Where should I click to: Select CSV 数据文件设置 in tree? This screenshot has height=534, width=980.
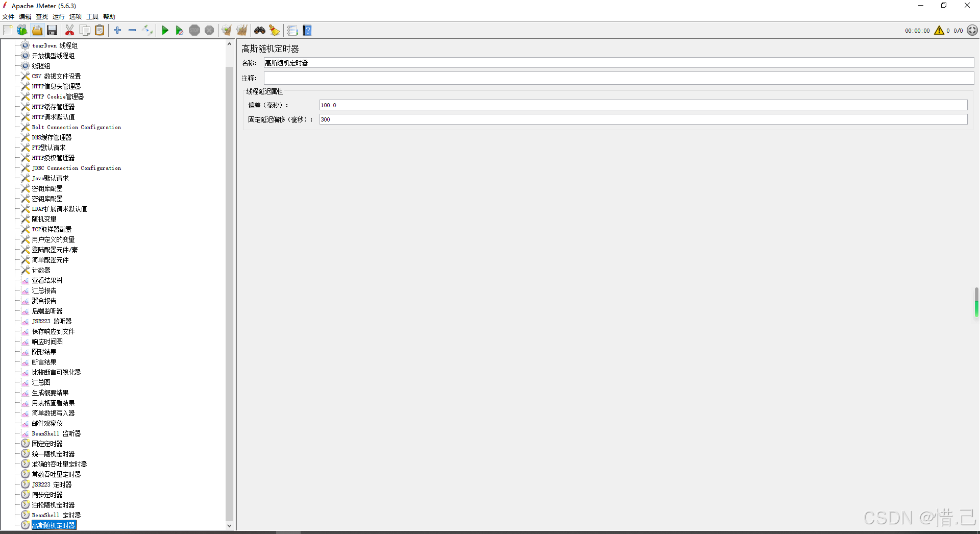coord(56,76)
